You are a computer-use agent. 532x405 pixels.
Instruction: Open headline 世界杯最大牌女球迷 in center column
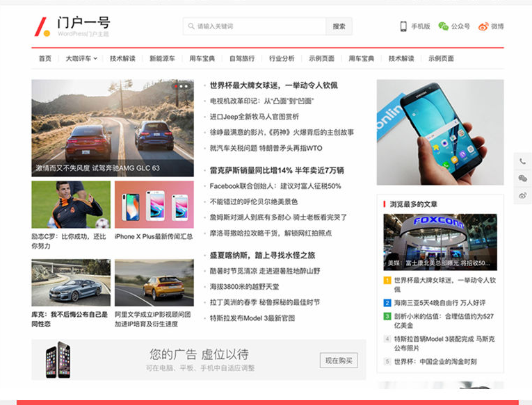coord(273,85)
